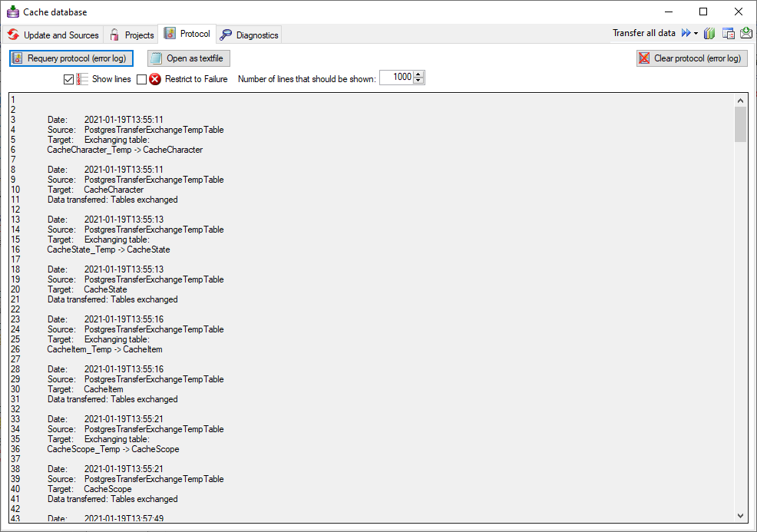This screenshot has height=532, width=757.
Task: Uncheck the Show lines checkbox
Action: click(68, 79)
